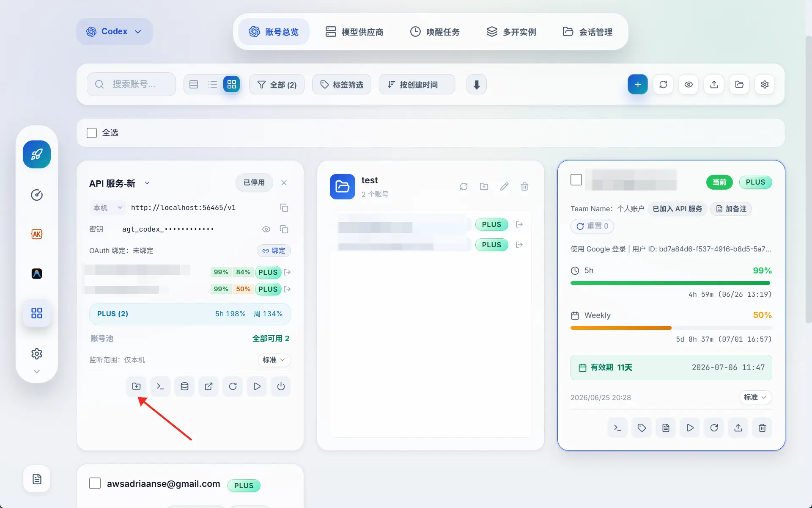Image resolution: width=812 pixels, height=508 pixels.
Task: Open the rocket launcher sidebar icon
Action: (37, 155)
